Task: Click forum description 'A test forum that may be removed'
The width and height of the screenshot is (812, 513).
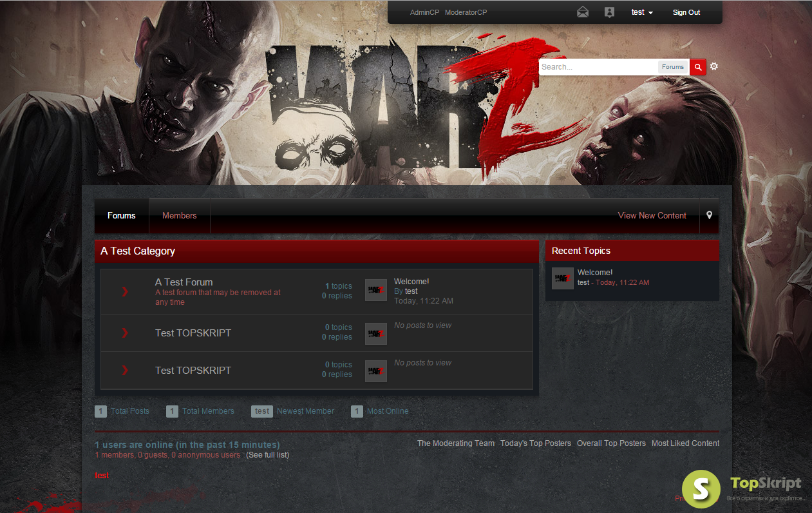Action: [218, 297]
